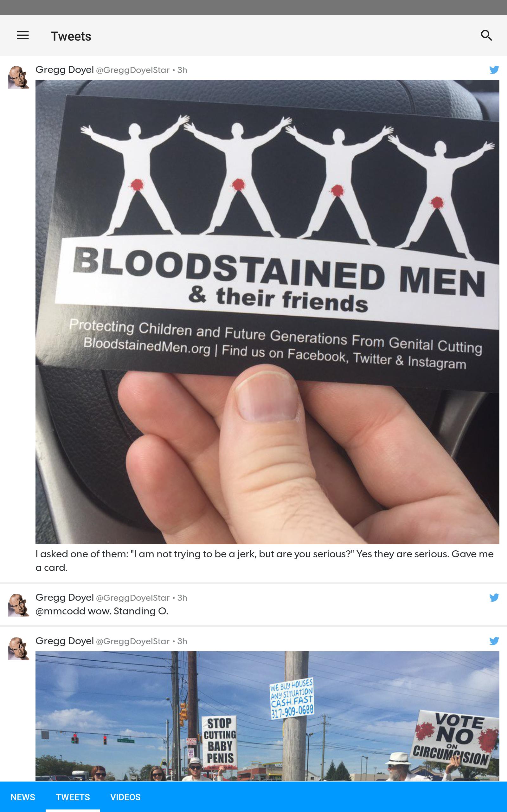Image resolution: width=507 pixels, height=812 pixels.
Task: Open Gregg Doyel avatar on protest photo tweet
Action: (x=18, y=649)
